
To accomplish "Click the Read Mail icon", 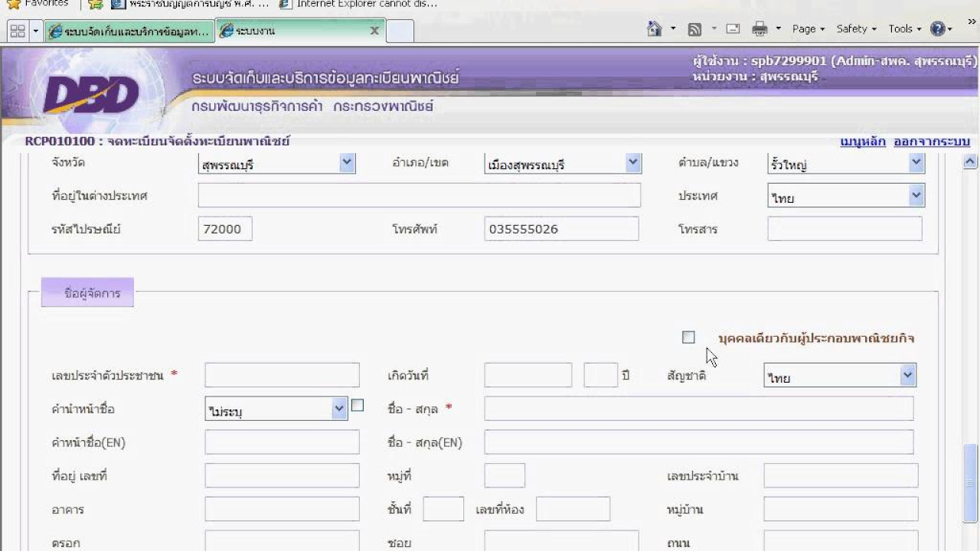I will point(733,29).
